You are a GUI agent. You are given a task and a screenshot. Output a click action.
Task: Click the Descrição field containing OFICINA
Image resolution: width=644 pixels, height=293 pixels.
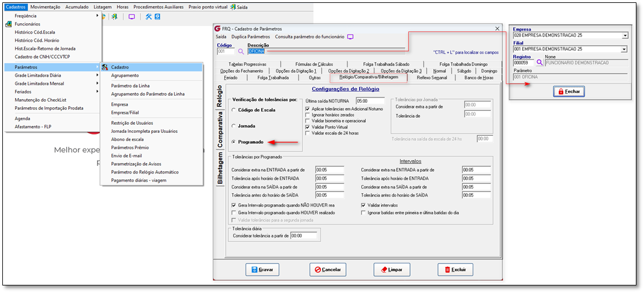[326, 51]
